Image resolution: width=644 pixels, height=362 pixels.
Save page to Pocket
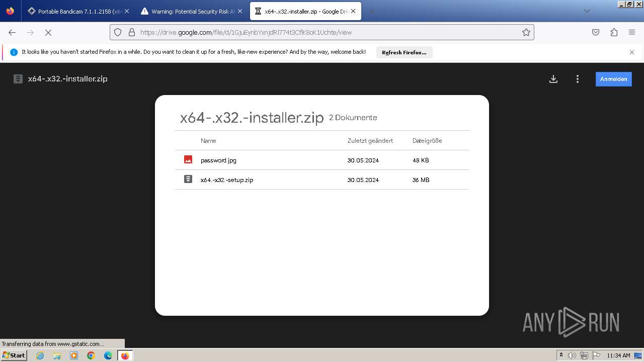pyautogui.click(x=596, y=32)
